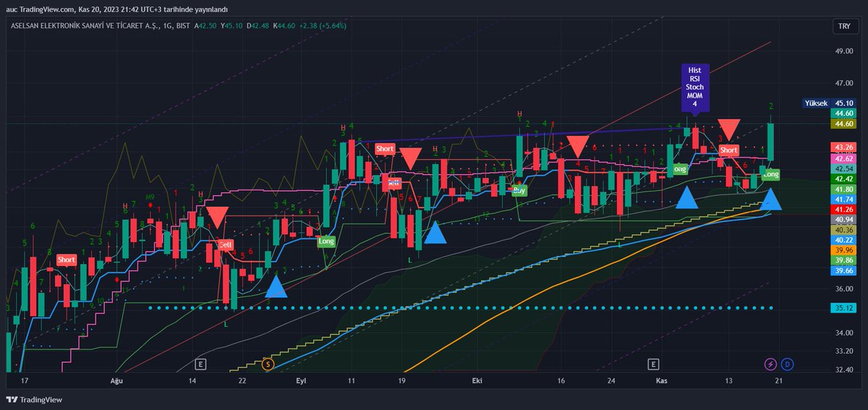Click the pink 42.62 price tag
The image size is (868, 410).
pyautogui.click(x=843, y=158)
